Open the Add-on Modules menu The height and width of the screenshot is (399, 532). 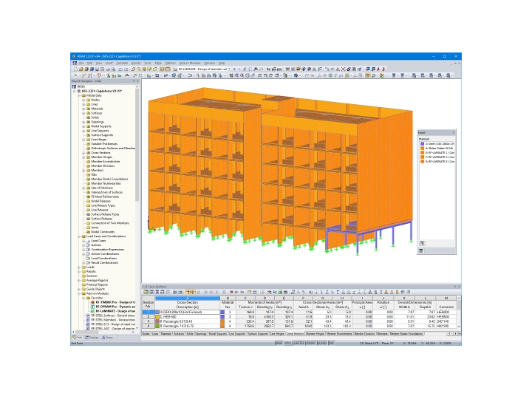(190, 63)
